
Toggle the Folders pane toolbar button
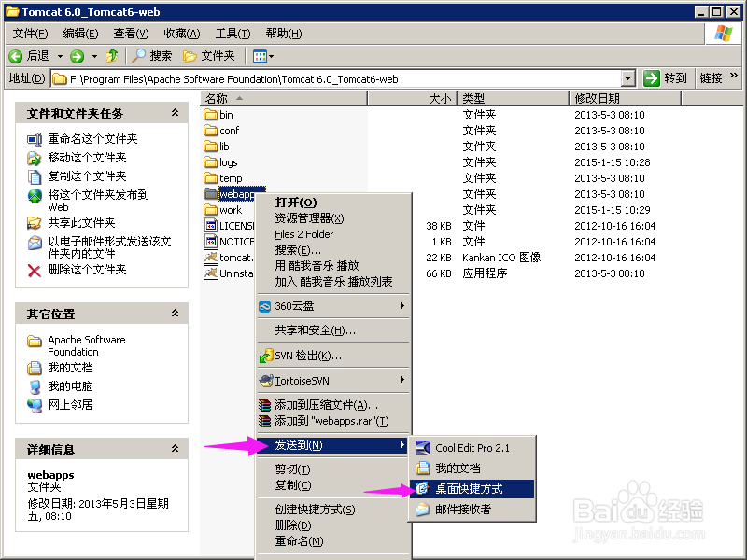pos(209,56)
